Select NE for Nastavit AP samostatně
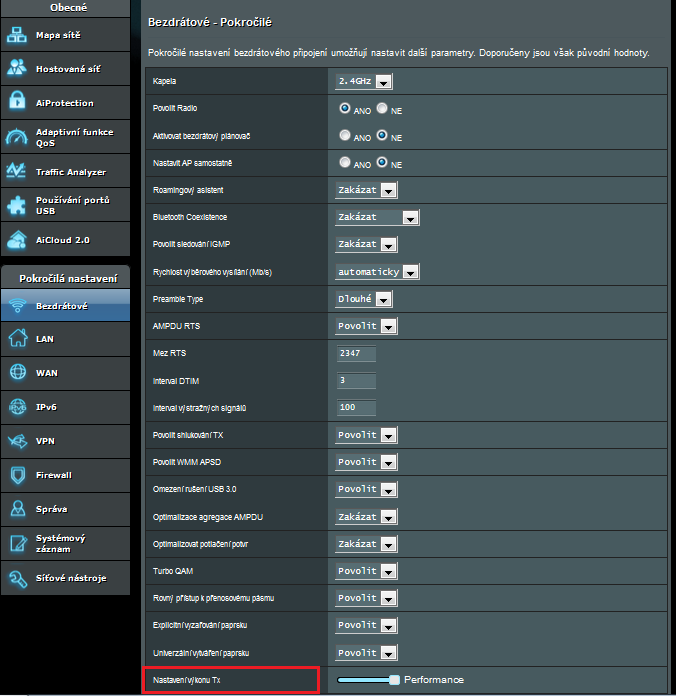Image resolution: width=676 pixels, height=696 pixels. pyautogui.click(x=382, y=162)
